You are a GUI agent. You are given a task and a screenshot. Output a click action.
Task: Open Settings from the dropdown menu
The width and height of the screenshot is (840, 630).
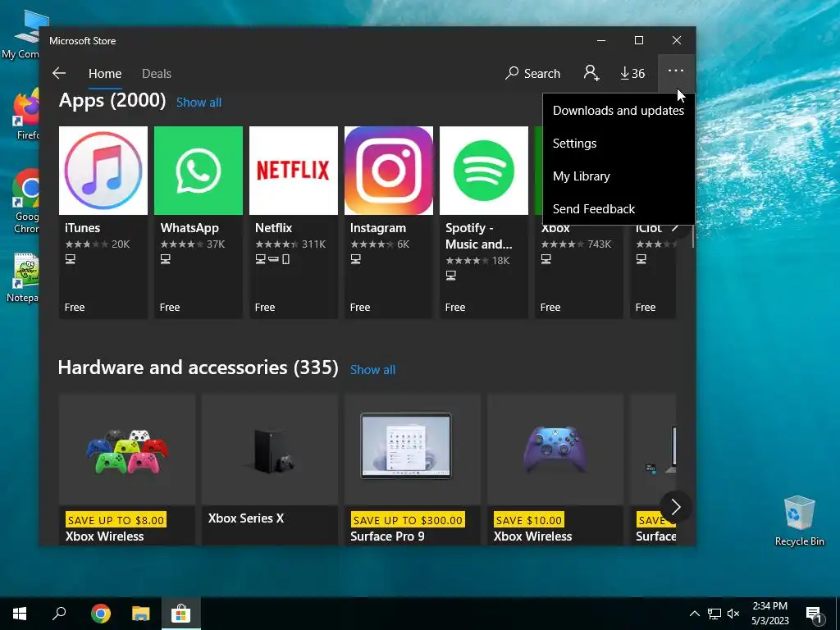pyautogui.click(x=619, y=143)
